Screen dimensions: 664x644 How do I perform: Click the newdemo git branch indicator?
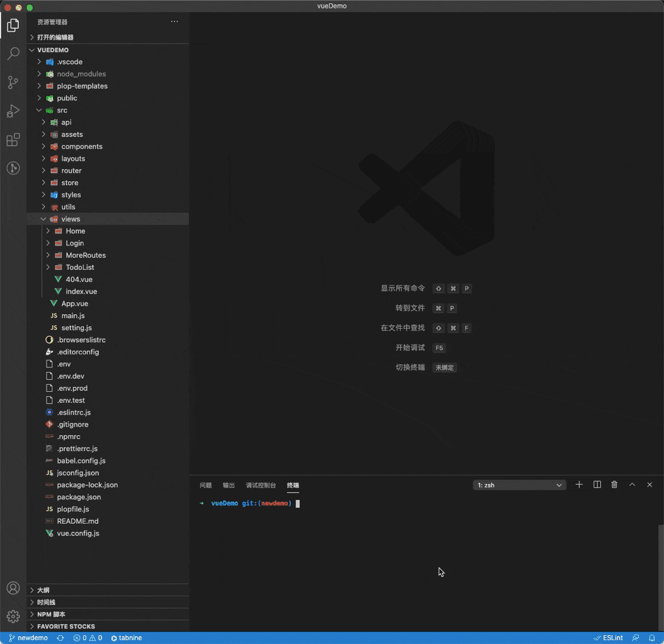(x=28, y=638)
